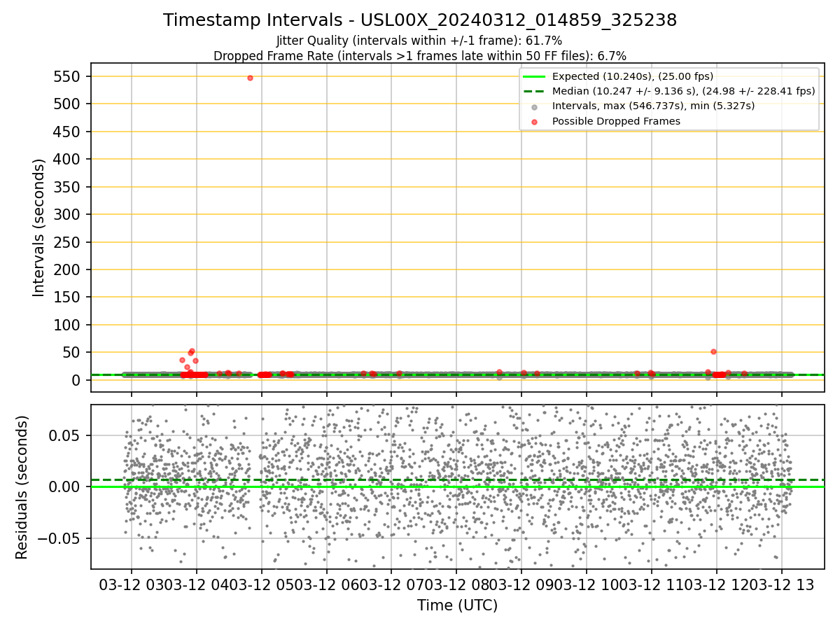Select the 'Dropped Frame Rate' subtitle line reading 6.7%

click(420, 55)
